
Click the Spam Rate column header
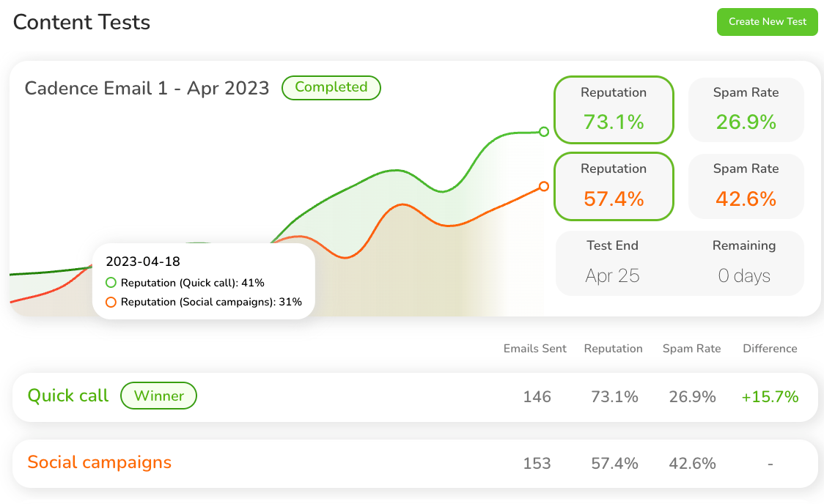point(691,349)
